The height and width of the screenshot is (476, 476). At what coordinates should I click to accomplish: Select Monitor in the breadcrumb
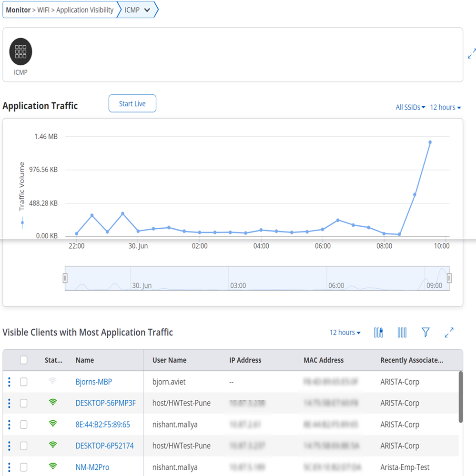tap(18, 10)
